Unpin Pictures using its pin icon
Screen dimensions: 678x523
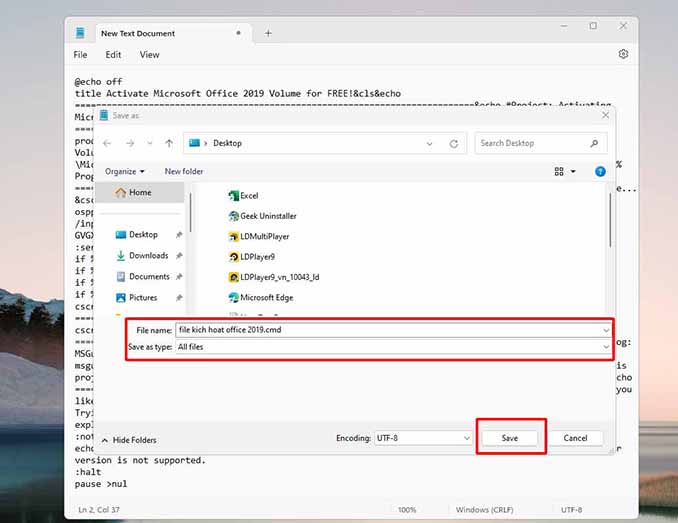click(x=179, y=298)
